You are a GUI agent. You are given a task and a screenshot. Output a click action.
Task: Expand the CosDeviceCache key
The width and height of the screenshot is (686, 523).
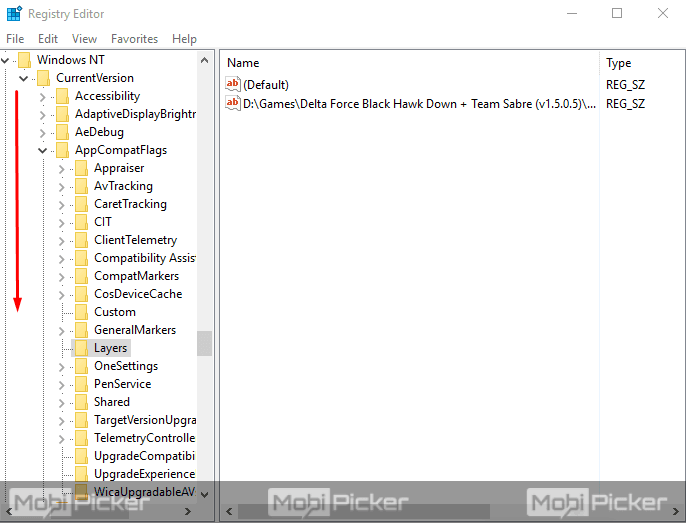62,295
